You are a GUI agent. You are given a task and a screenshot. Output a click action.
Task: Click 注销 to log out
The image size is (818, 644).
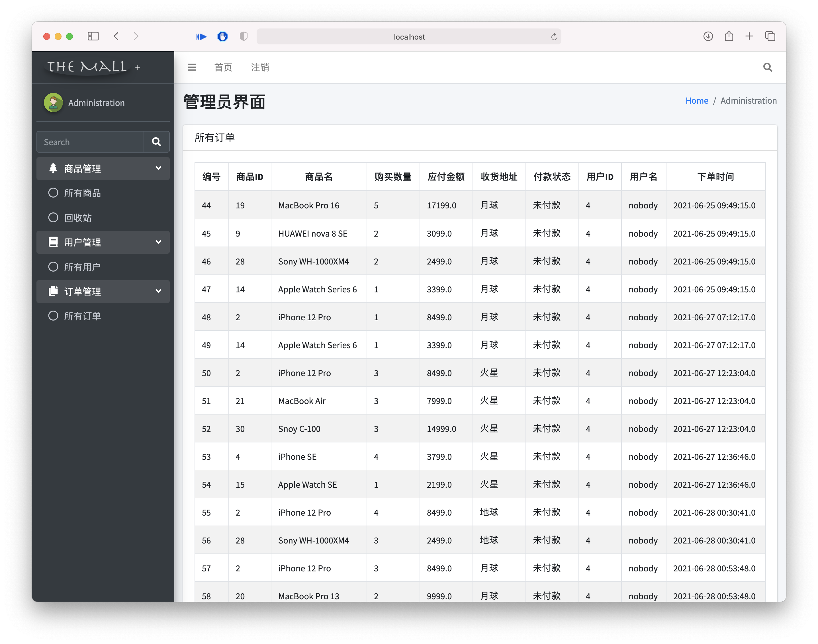[x=259, y=67]
